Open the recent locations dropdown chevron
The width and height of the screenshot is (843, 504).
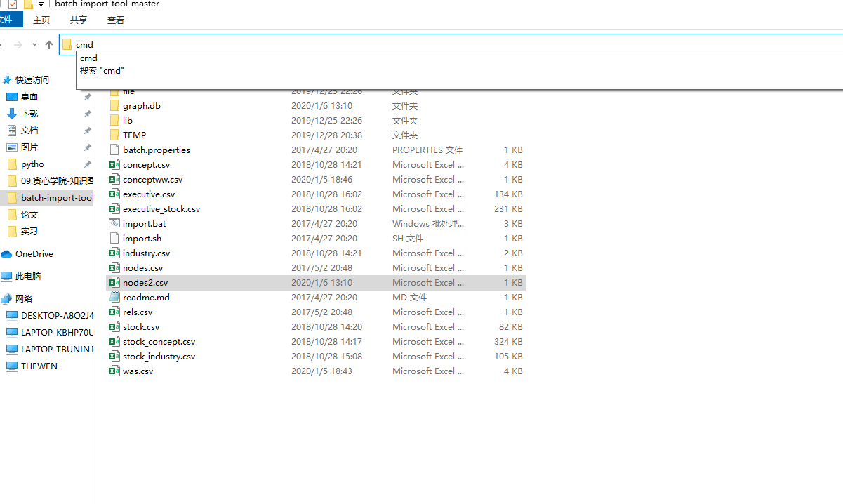click(x=34, y=44)
